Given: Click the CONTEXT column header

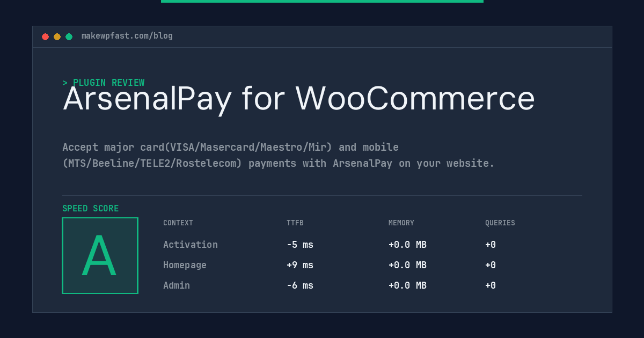Looking at the screenshot, I should tap(178, 223).
